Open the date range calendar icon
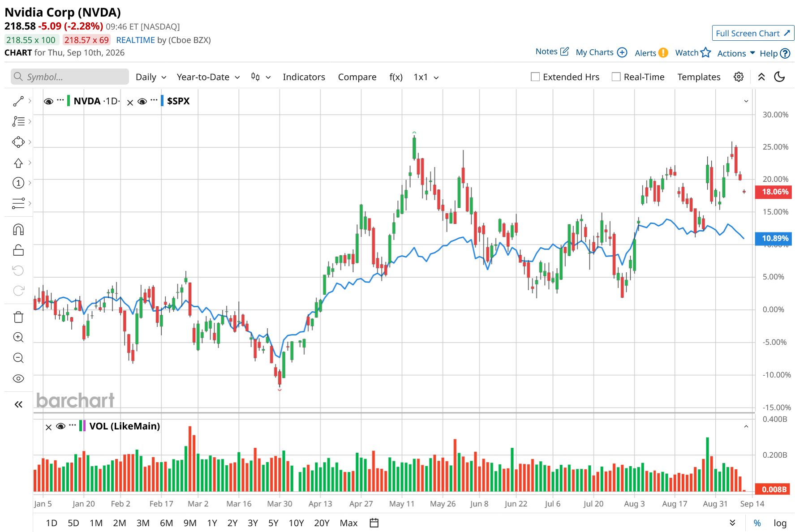 click(x=374, y=523)
